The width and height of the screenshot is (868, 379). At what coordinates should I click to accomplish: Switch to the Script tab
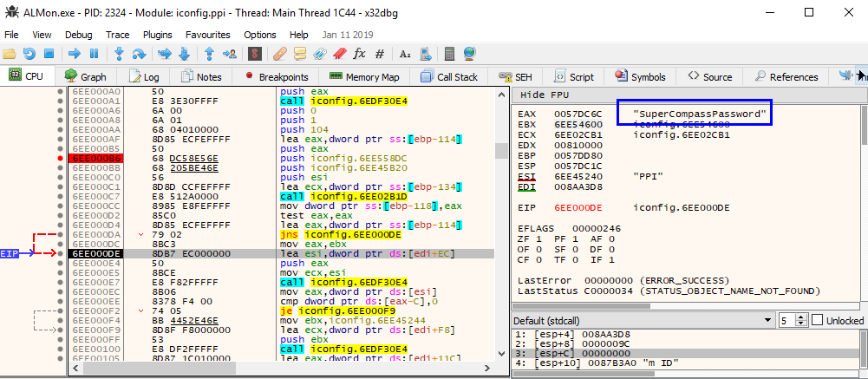point(575,77)
